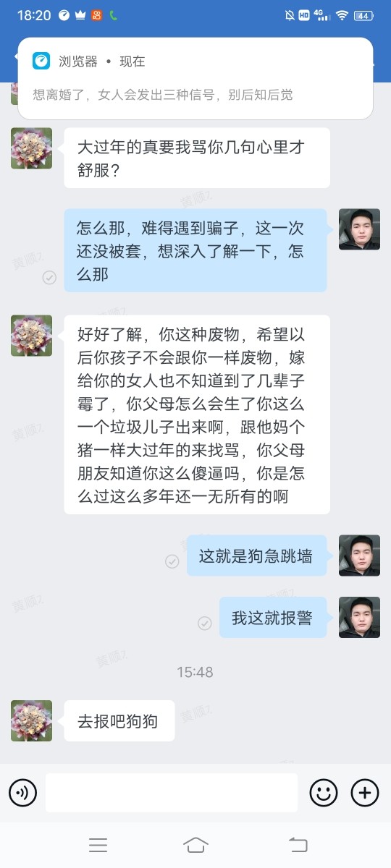Screen dimensions: 391x868
Task: Tap the long 好好了解 message bubble
Action: [197, 414]
